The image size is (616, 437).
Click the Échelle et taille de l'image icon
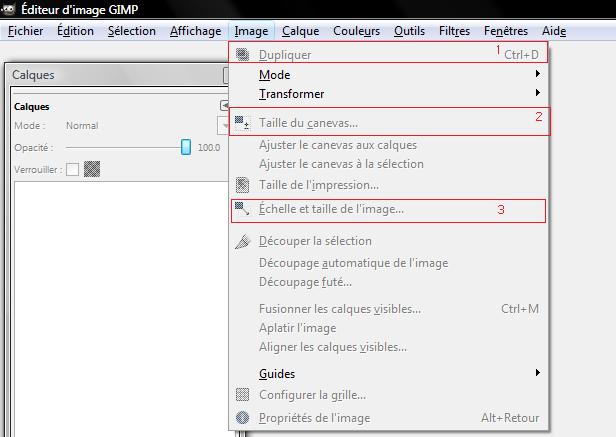point(242,208)
